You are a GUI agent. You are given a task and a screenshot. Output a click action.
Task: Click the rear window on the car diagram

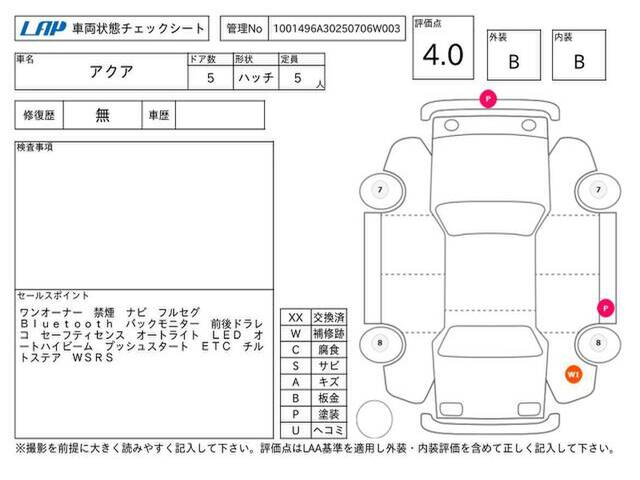(490, 341)
